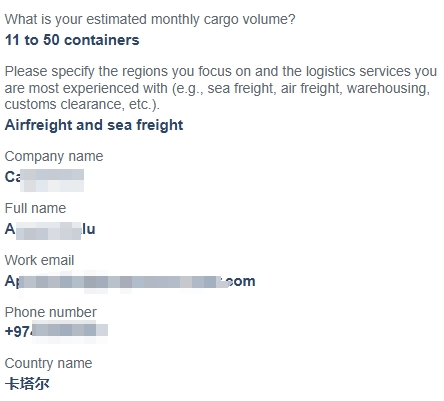
Task: Click the word 'warehousing' in the question
Action: coord(387,88)
